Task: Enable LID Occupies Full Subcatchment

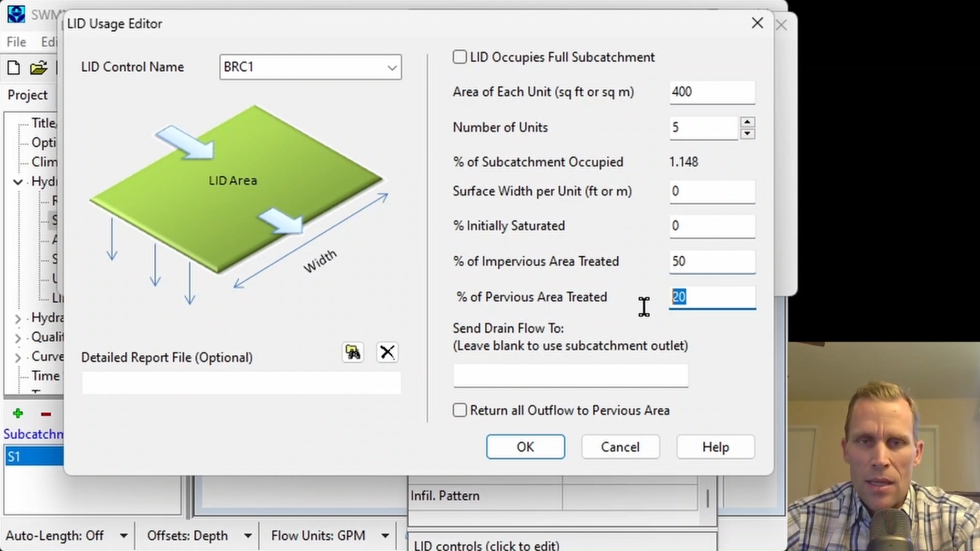Action: click(x=460, y=57)
